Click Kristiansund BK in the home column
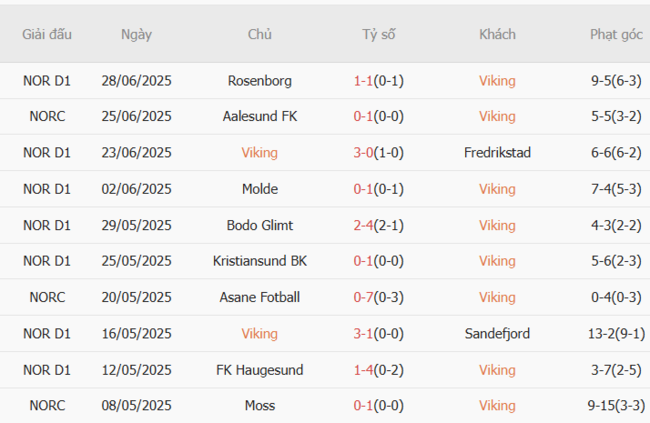 tap(260, 261)
